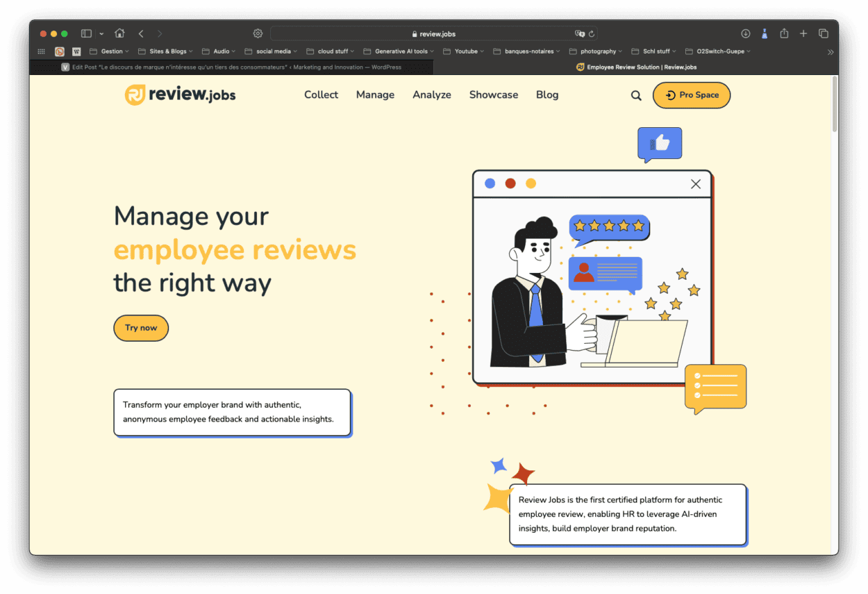Open the sidebar tab group dropdown arrow
The image size is (868, 594).
pos(101,33)
